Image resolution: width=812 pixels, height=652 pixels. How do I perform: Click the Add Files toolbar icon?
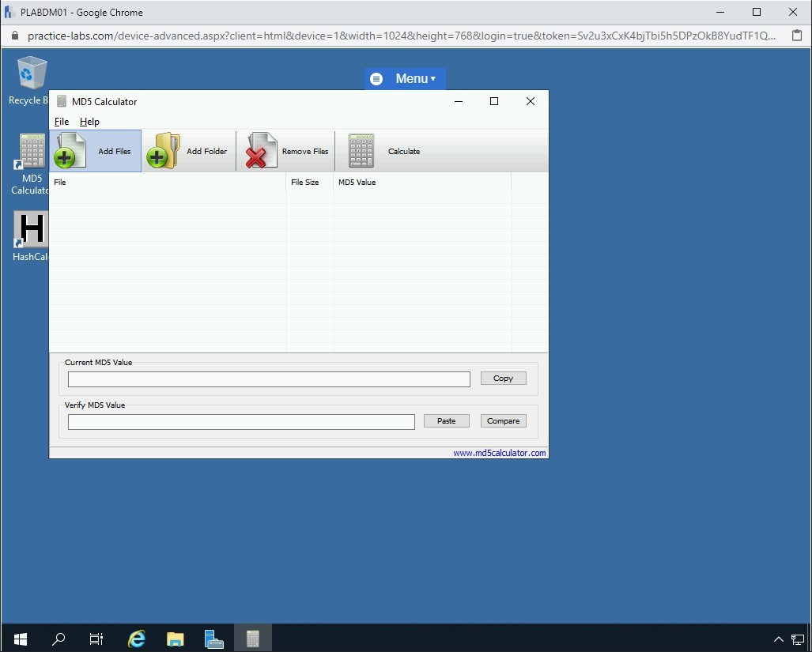click(71, 151)
